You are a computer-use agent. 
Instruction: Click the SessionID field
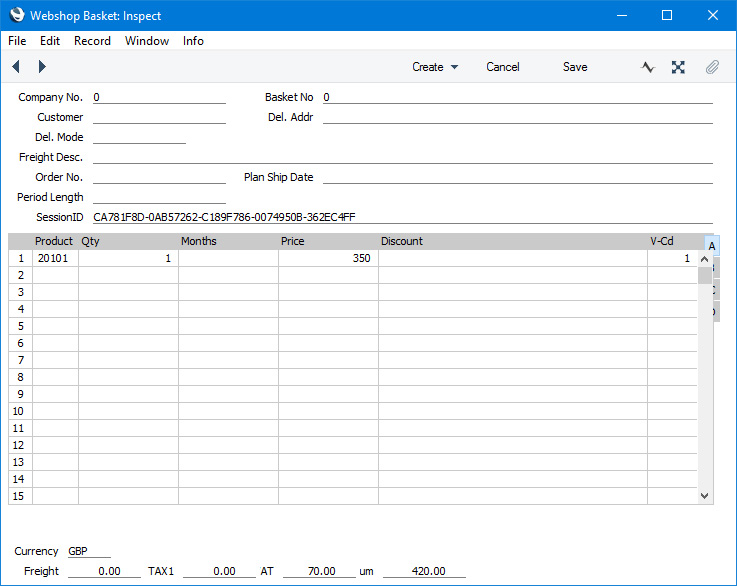[x=403, y=217]
